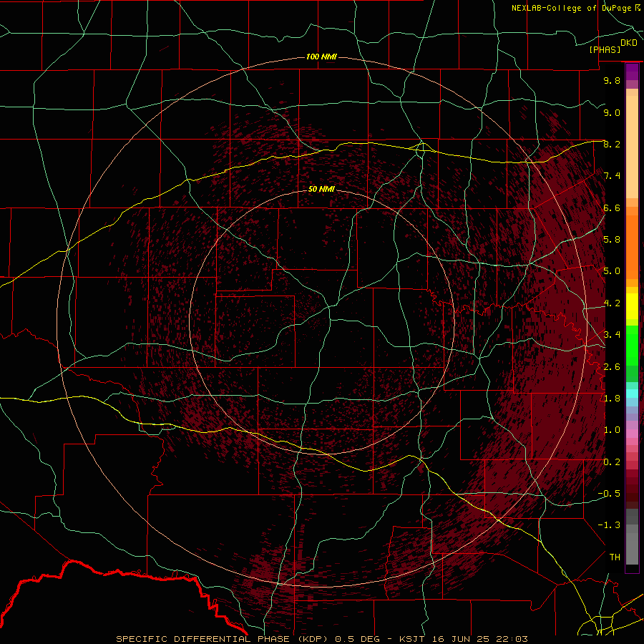Viewport: 644px width, 644px height.
Task: Click the light peach segment of the color bar
Action: click(632, 147)
